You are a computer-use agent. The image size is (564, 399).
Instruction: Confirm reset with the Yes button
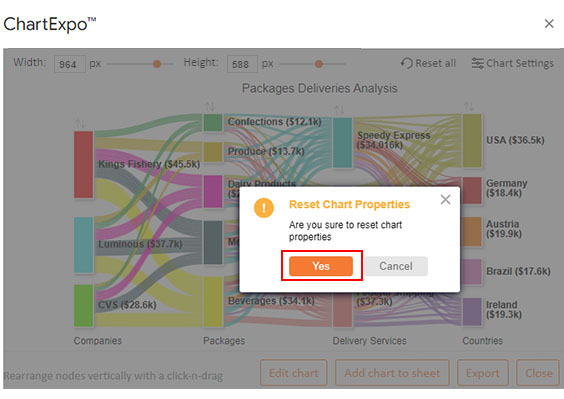pos(321,266)
